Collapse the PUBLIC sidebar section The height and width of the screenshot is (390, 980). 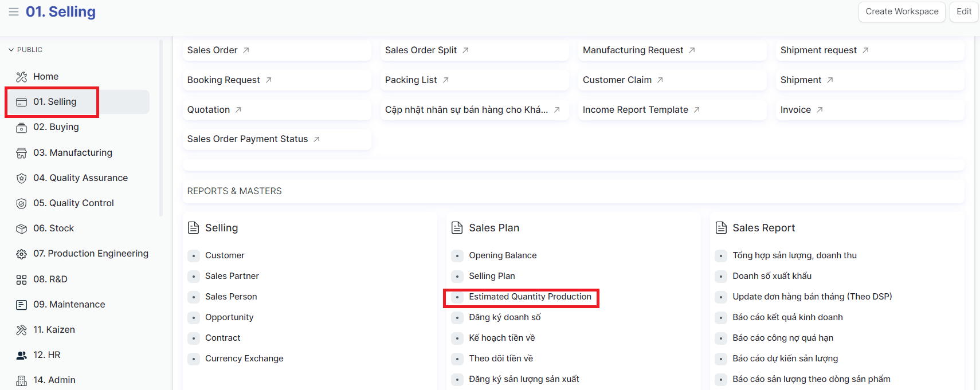pyautogui.click(x=11, y=50)
